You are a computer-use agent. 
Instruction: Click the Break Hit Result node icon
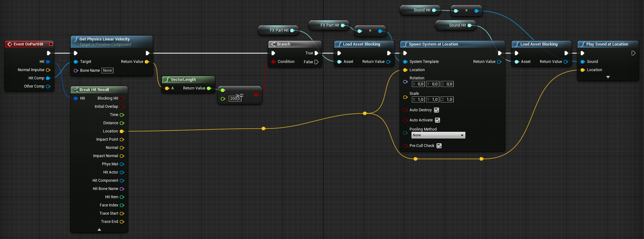pos(76,90)
